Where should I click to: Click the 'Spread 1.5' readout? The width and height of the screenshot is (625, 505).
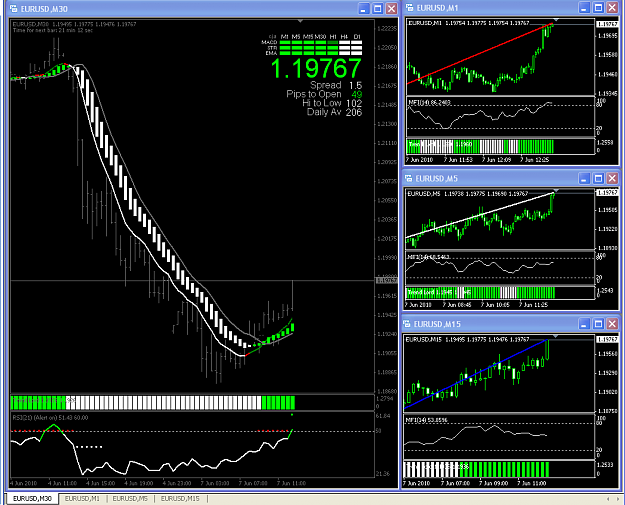point(336,85)
